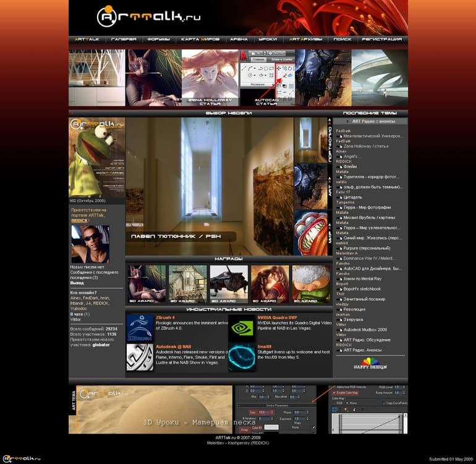Open the blue fmx/09 ring icon
The image size is (476, 464).
click(241, 358)
